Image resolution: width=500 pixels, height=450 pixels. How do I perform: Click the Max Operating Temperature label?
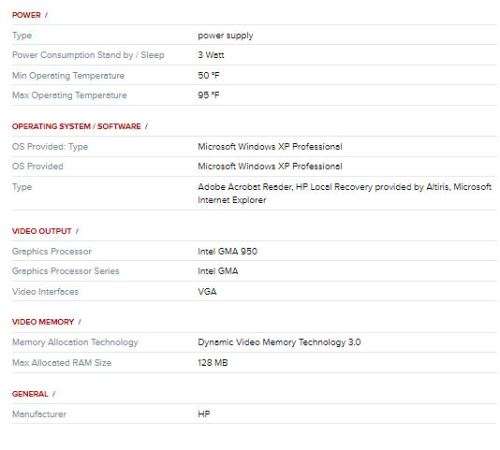pos(69,95)
